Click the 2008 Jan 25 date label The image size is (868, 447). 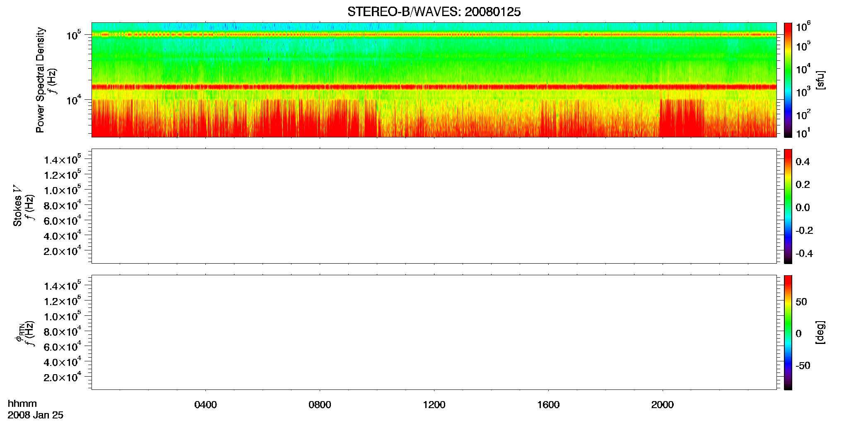tap(36, 415)
